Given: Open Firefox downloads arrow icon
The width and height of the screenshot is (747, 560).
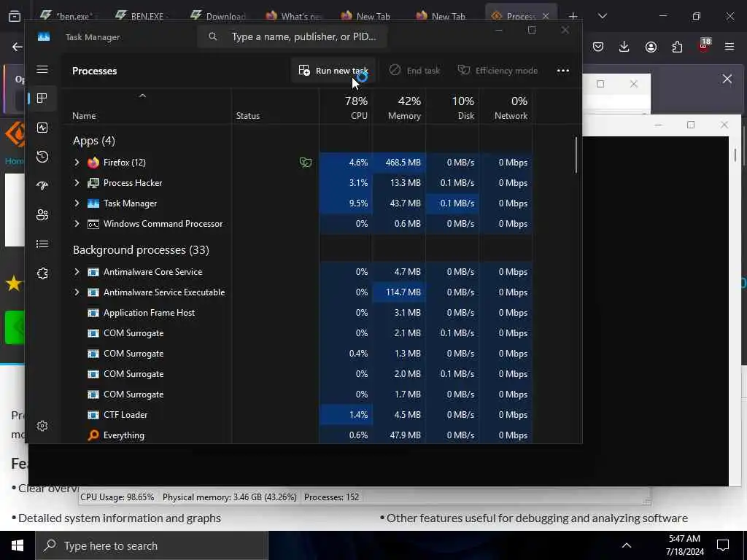Looking at the screenshot, I should click(x=624, y=47).
